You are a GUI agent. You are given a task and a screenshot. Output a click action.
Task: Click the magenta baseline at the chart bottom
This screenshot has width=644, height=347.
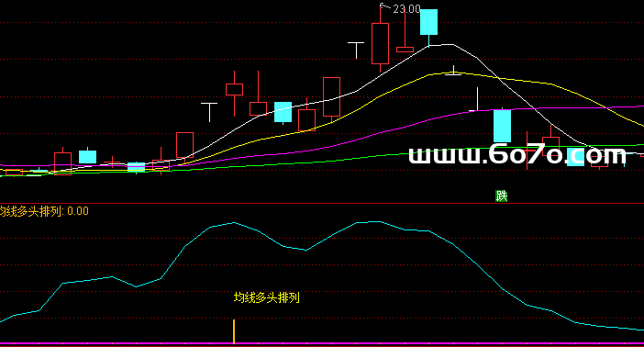click(x=322, y=343)
